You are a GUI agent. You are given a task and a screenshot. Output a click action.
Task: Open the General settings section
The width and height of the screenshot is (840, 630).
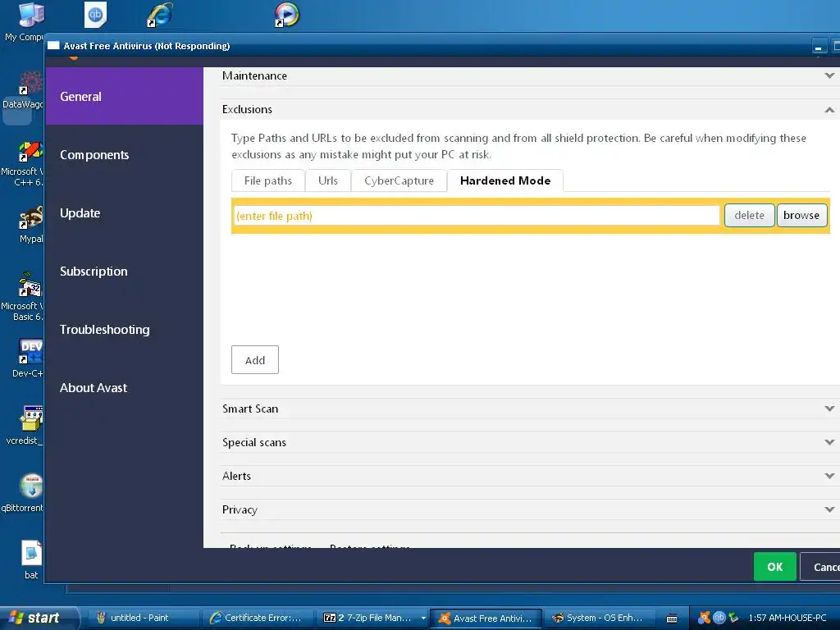coord(125,96)
